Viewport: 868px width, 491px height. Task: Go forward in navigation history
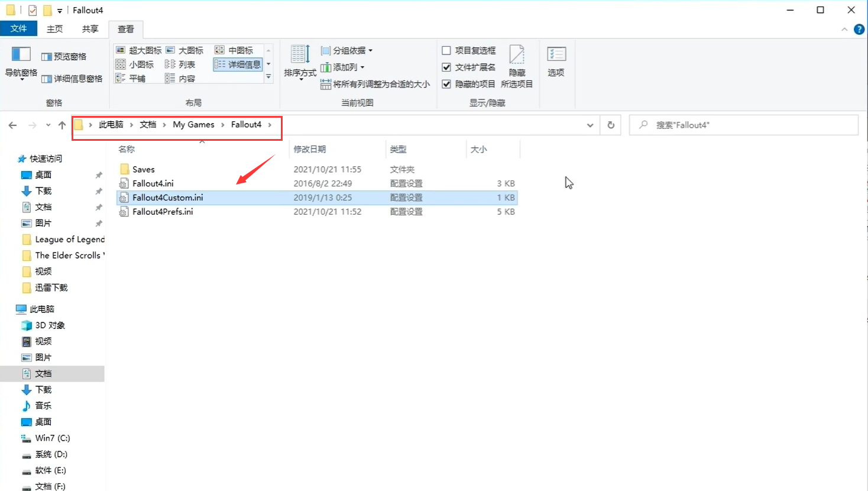pyautogui.click(x=33, y=125)
